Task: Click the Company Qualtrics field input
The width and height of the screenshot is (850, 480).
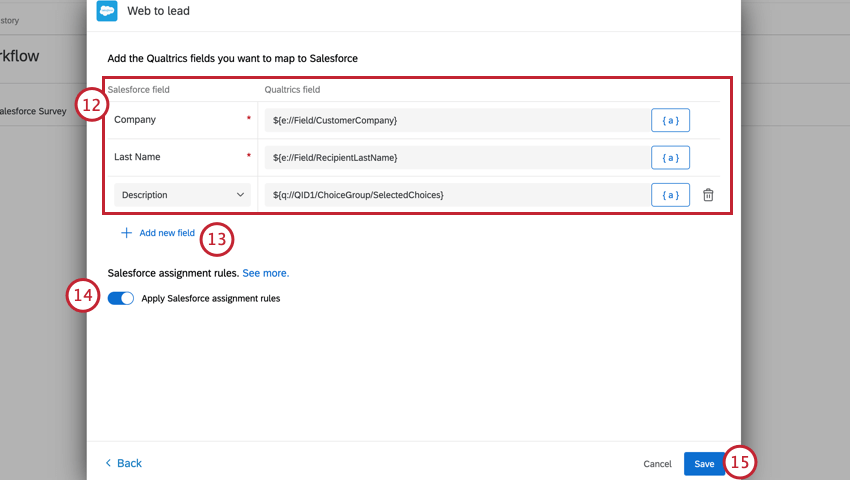Action: tap(455, 120)
